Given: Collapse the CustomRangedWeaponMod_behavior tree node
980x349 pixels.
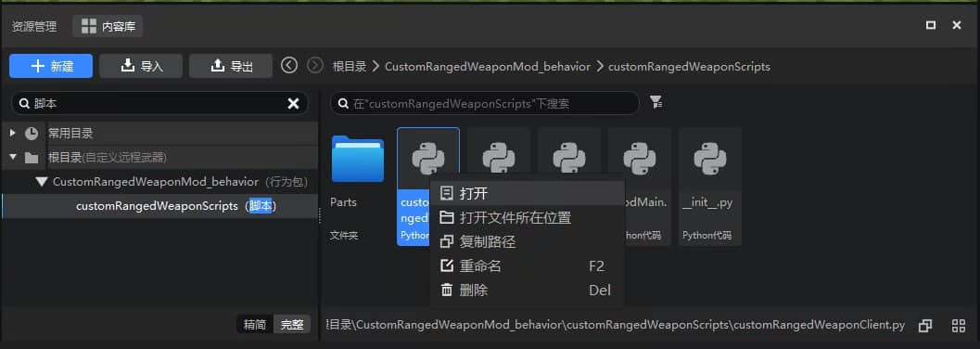Looking at the screenshot, I should pos(42,182).
